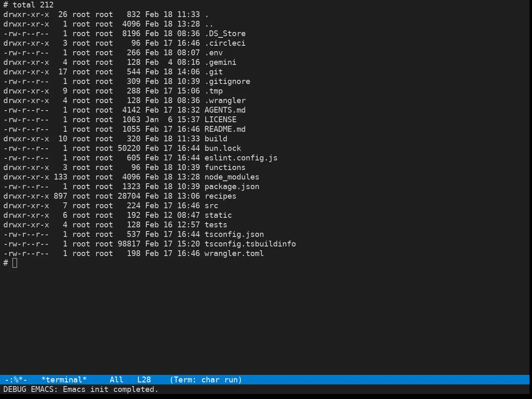532x399 pixels.
Task: Click the L28 line number indicator
Action: pos(144,380)
